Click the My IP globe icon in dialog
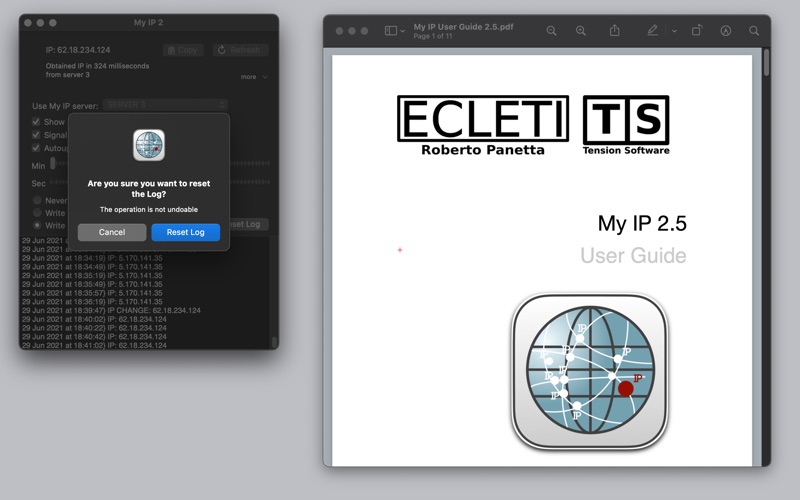This screenshot has width=800, height=500. 149,145
